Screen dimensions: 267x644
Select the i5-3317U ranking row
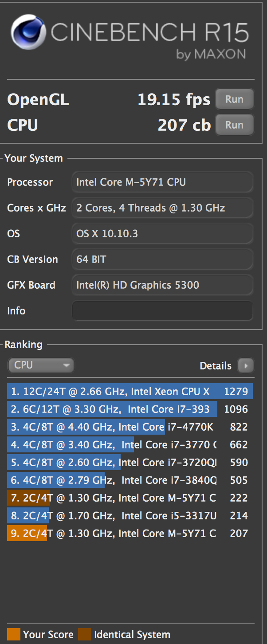tap(130, 516)
